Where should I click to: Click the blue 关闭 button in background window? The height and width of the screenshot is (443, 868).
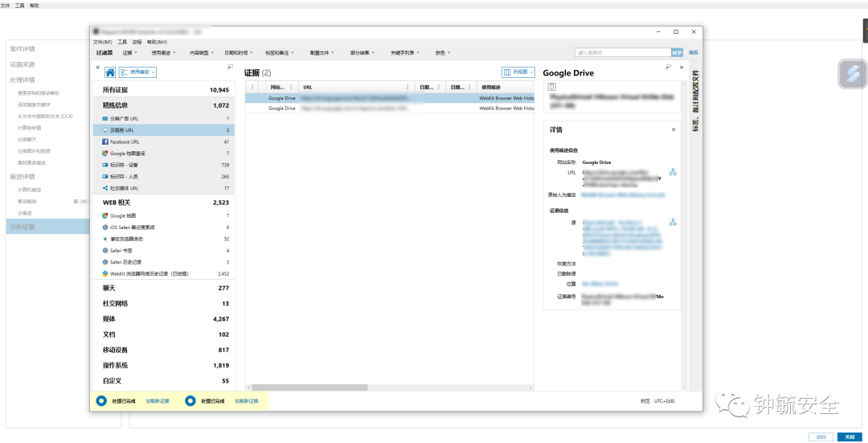point(850,437)
